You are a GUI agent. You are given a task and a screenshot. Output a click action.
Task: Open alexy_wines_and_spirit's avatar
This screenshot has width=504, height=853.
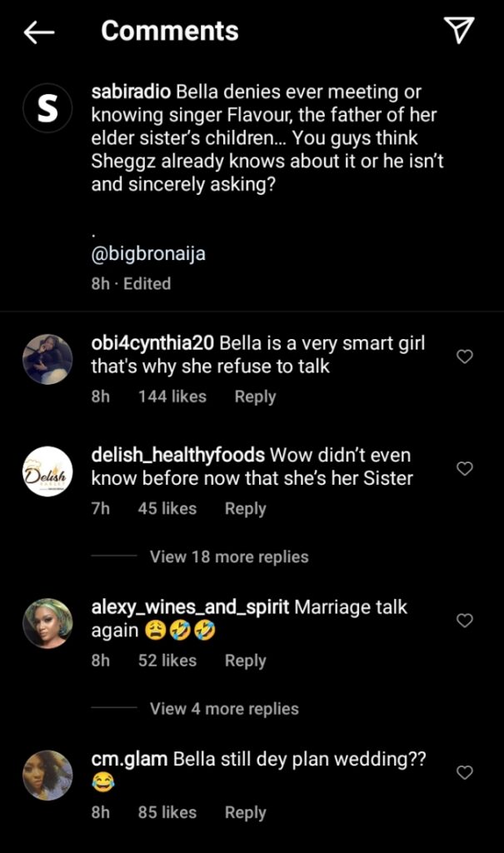(x=47, y=623)
